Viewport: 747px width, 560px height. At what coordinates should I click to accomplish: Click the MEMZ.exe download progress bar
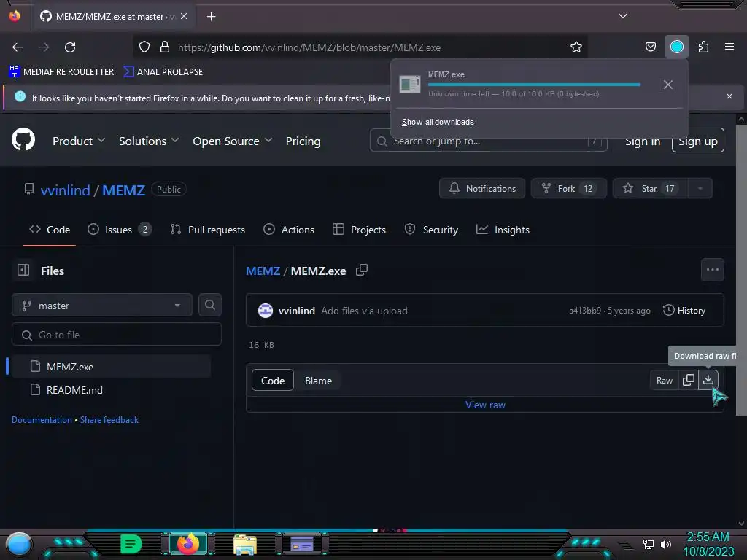coord(533,85)
